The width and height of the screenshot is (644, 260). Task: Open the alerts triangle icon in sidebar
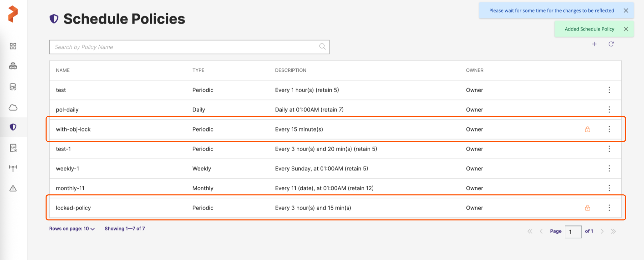coord(13,188)
